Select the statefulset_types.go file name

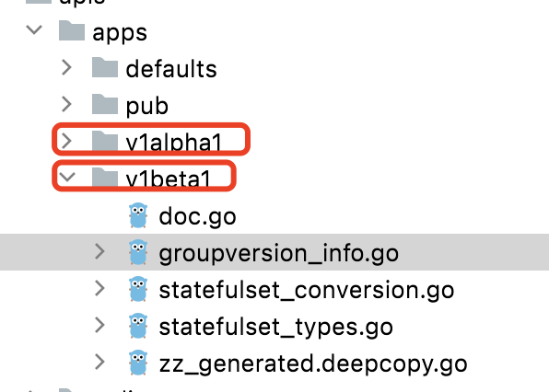(276, 327)
